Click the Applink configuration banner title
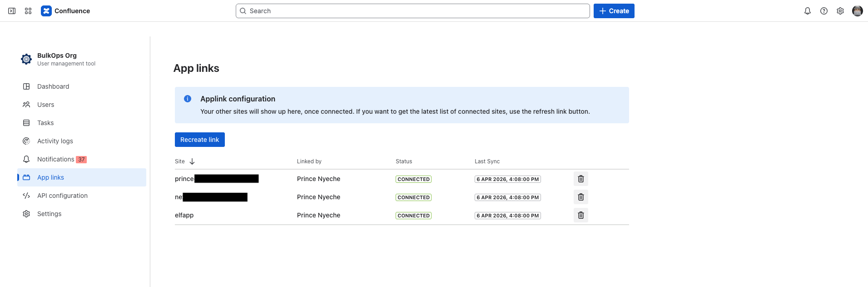Viewport: 868px width, 287px height. pyautogui.click(x=238, y=99)
